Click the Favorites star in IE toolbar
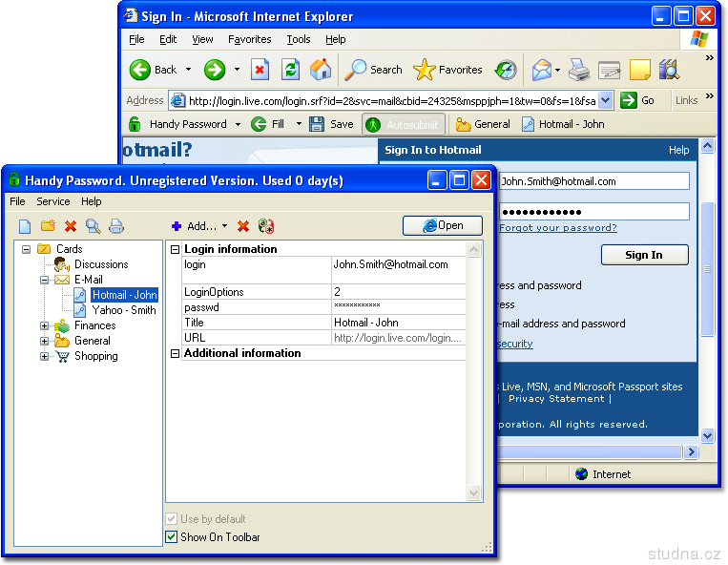The image size is (728, 565). 424,70
